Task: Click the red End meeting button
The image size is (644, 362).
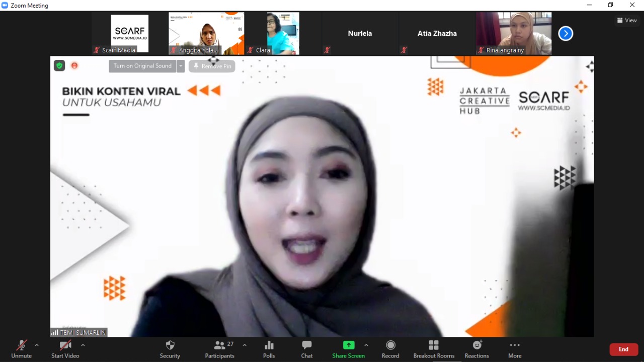Action: [623, 349]
